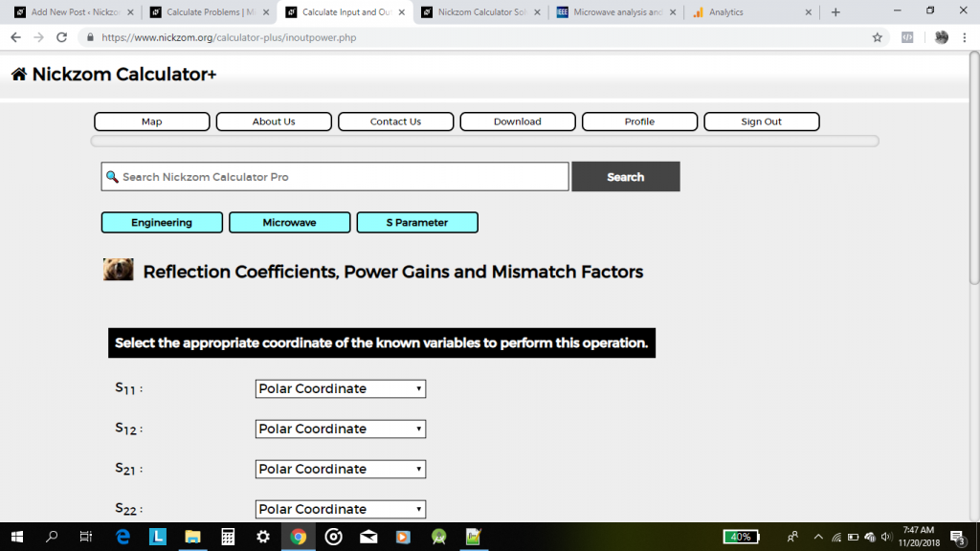Open the Mail app on taskbar
The height and width of the screenshot is (551, 980).
[368, 537]
